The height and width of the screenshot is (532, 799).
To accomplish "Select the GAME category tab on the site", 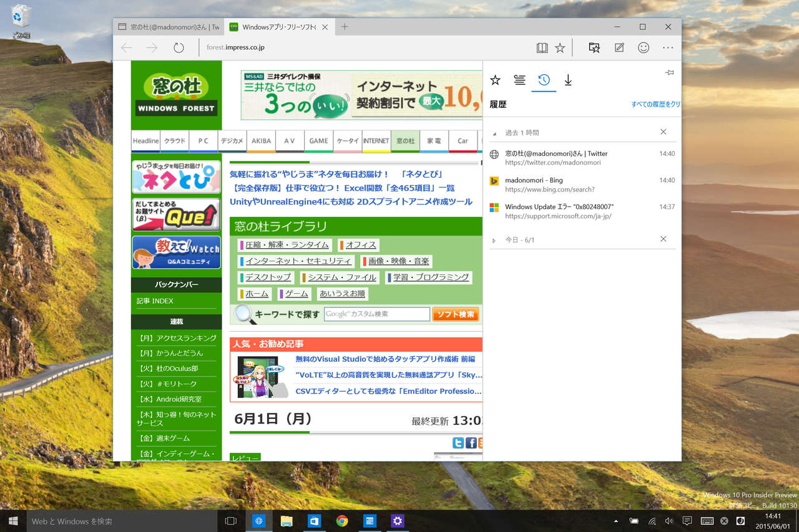I will [318, 141].
